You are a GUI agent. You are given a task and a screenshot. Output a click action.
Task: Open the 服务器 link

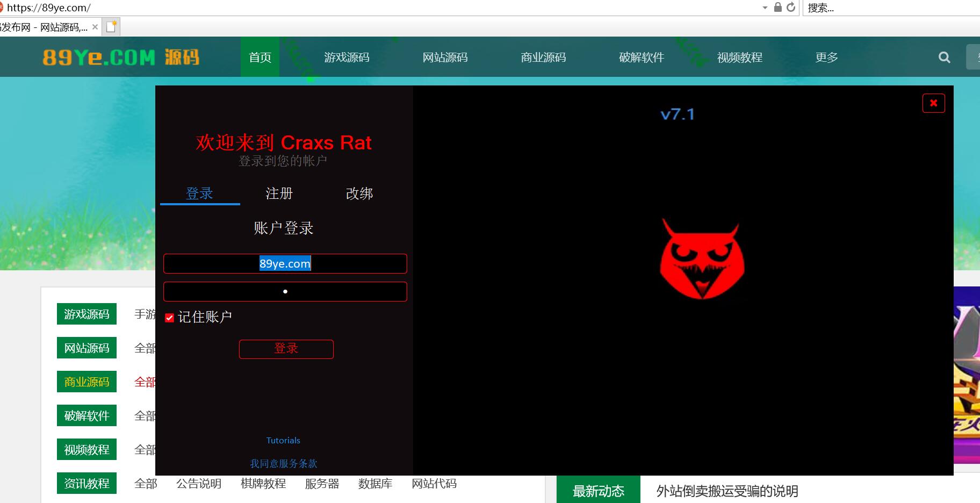point(322,484)
